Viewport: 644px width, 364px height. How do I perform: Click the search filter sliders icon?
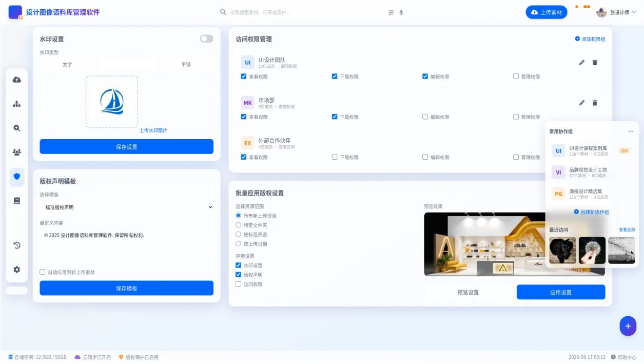392,12
